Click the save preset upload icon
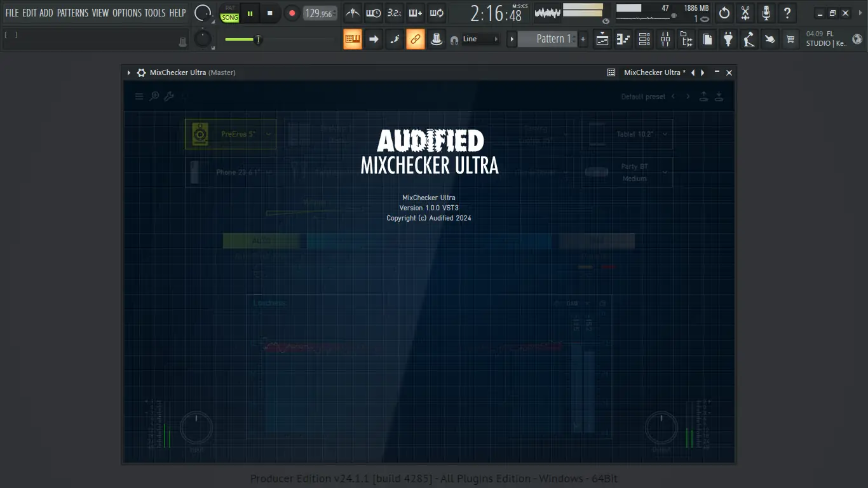This screenshot has width=868, height=488. pyautogui.click(x=703, y=97)
